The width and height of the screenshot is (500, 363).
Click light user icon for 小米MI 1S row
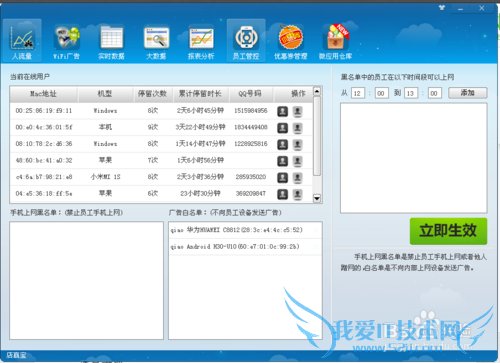297,177
